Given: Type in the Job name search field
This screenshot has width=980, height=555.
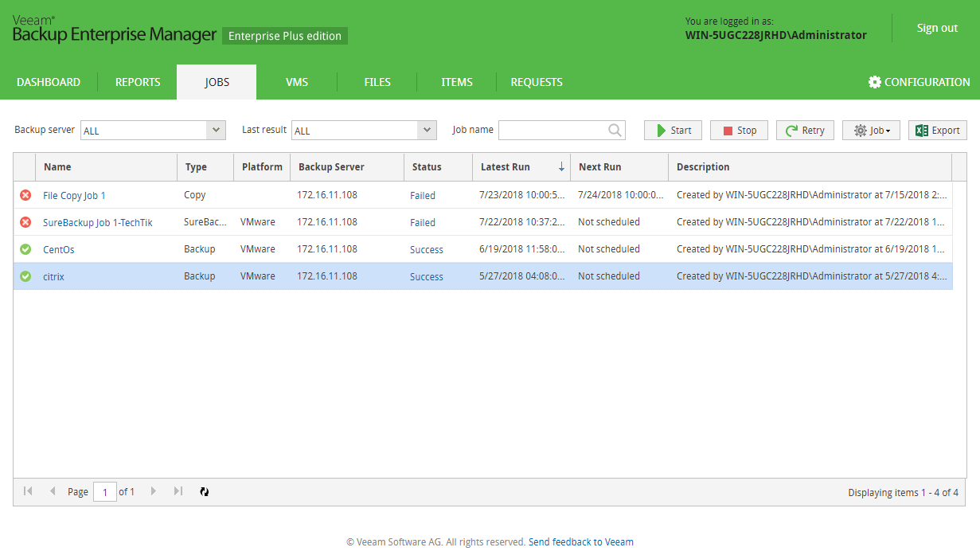Looking at the screenshot, I should point(552,131).
